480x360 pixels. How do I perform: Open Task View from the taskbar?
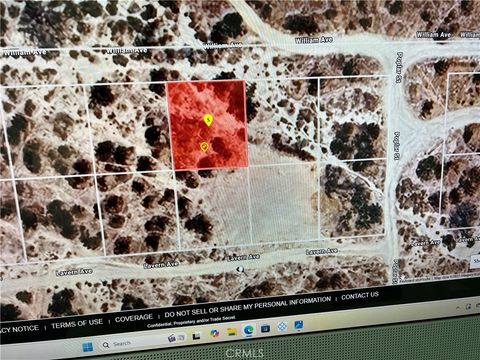[x=197, y=336]
